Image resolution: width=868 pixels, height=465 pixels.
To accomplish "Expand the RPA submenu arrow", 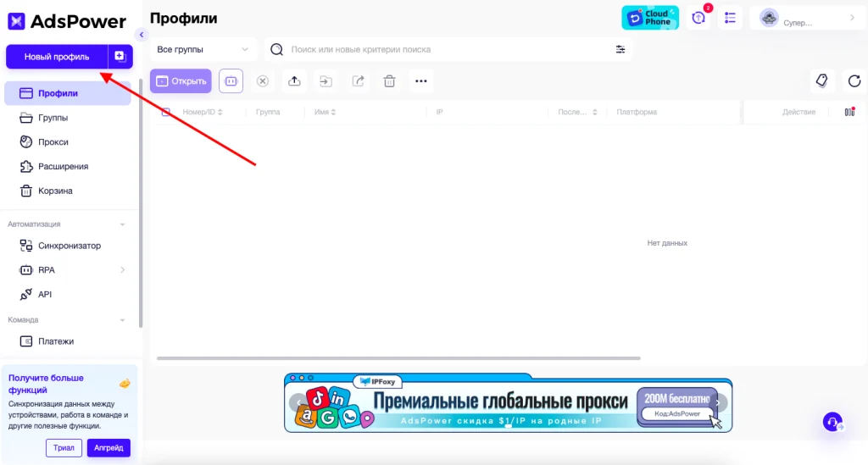I will click(122, 270).
